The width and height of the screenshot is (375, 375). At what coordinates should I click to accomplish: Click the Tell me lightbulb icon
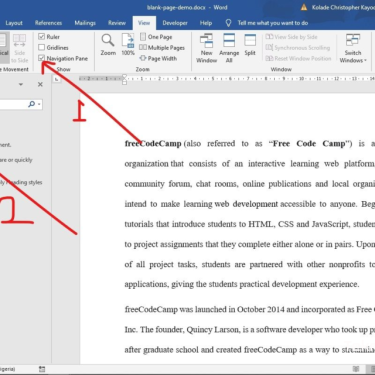tap(228, 23)
